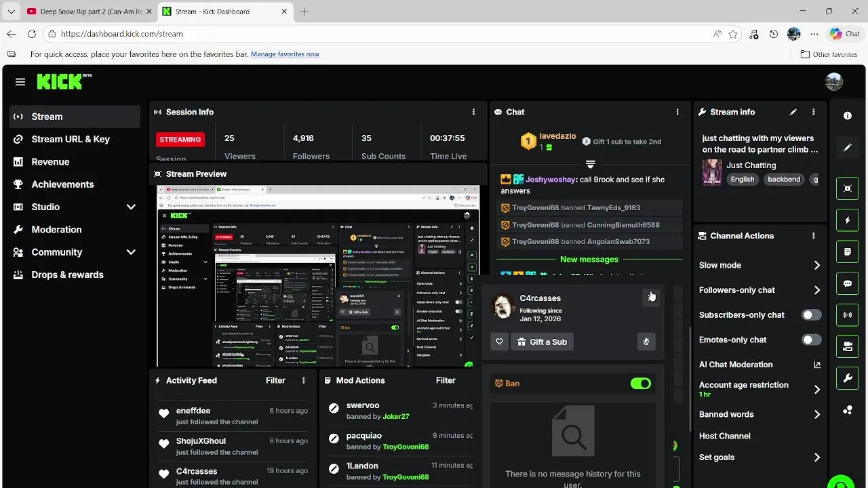The image size is (868, 488).
Task: Toggle the note icon in the right sidebar
Action: point(848,252)
